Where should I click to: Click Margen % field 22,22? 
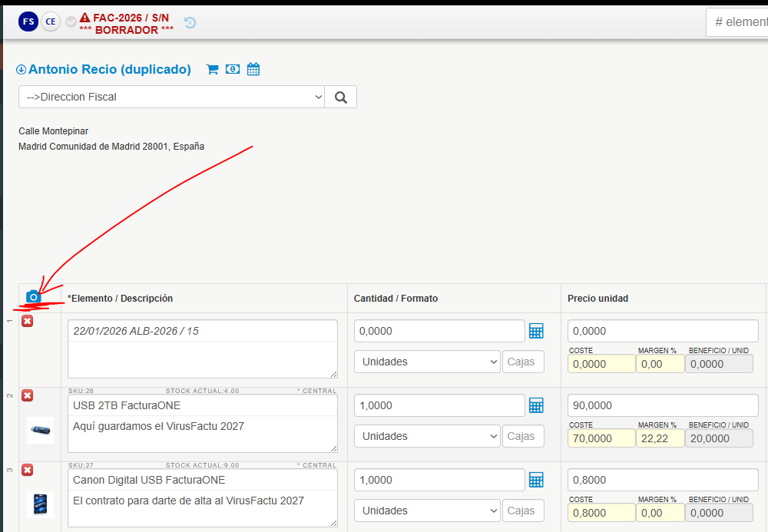point(660,438)
